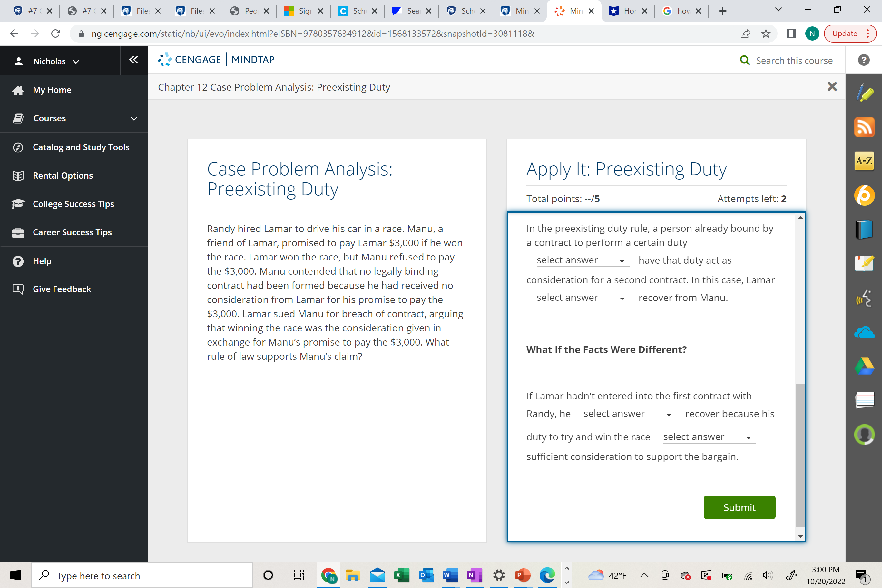Click the green Submit button
This screenshot has height=588, width=882.
point(739,507)
